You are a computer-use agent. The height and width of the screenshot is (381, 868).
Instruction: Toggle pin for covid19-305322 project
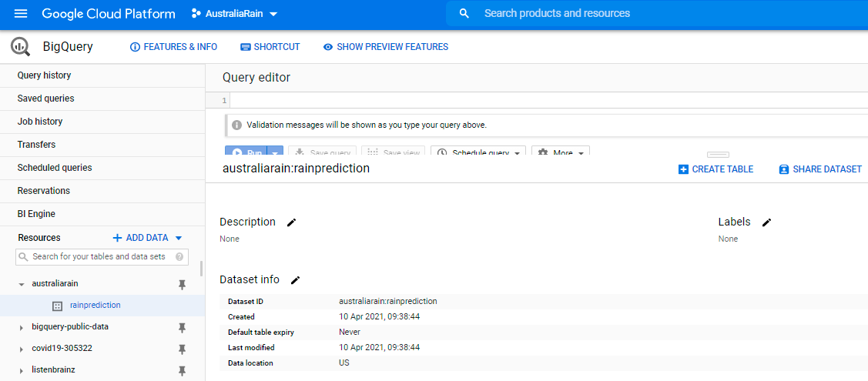183,349
